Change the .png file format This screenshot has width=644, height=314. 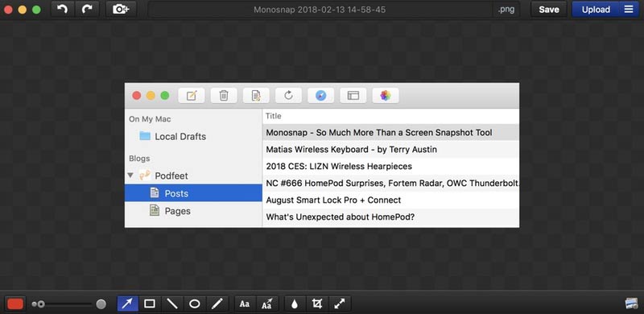(506, 9)
